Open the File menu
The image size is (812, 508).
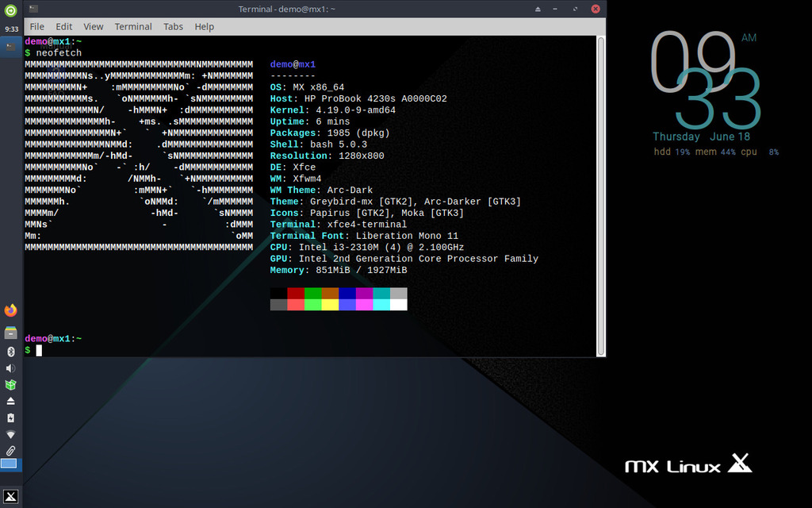tap(36, 26)
